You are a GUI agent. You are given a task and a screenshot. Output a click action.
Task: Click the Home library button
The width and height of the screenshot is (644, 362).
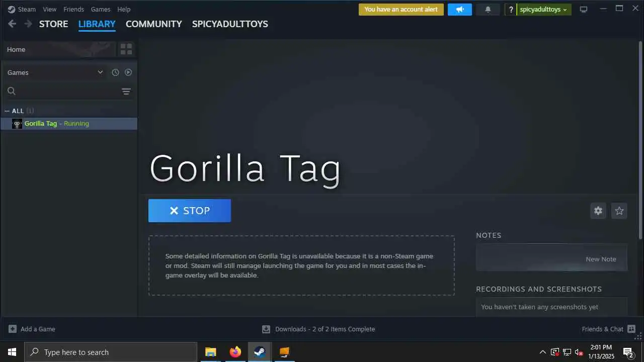(59, 49)
